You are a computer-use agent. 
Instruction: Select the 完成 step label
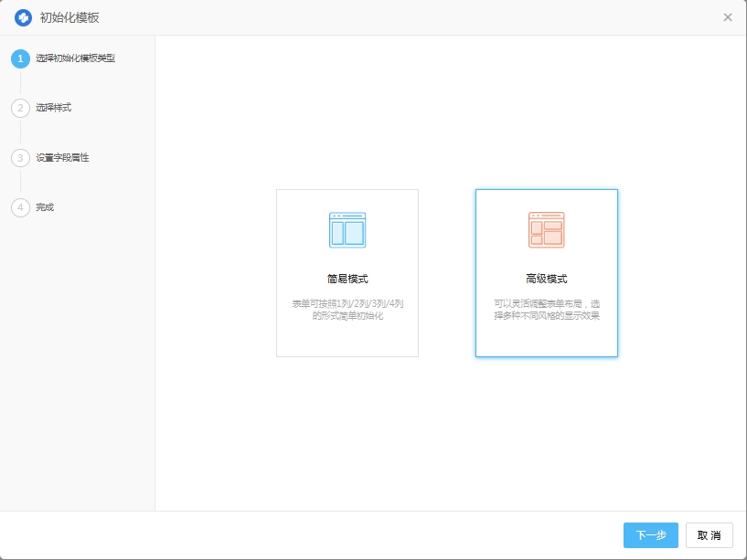45,207
